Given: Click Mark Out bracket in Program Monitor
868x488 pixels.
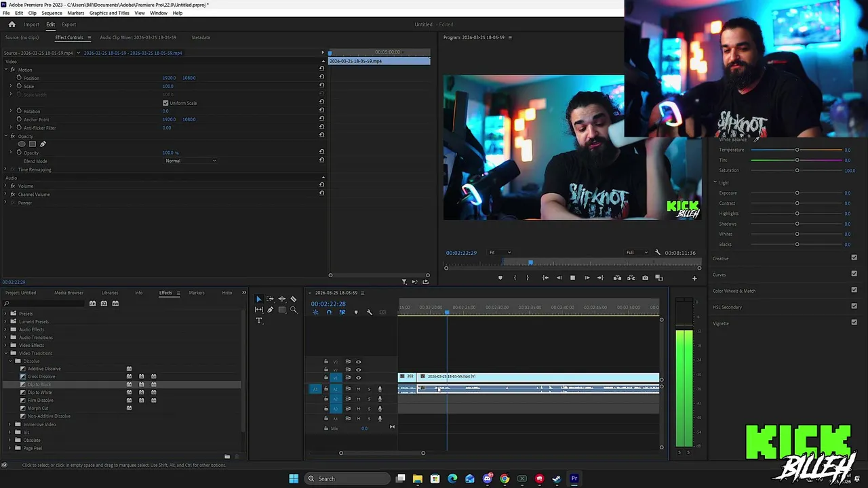Looking at the screenshot, I should coord(528,278).
